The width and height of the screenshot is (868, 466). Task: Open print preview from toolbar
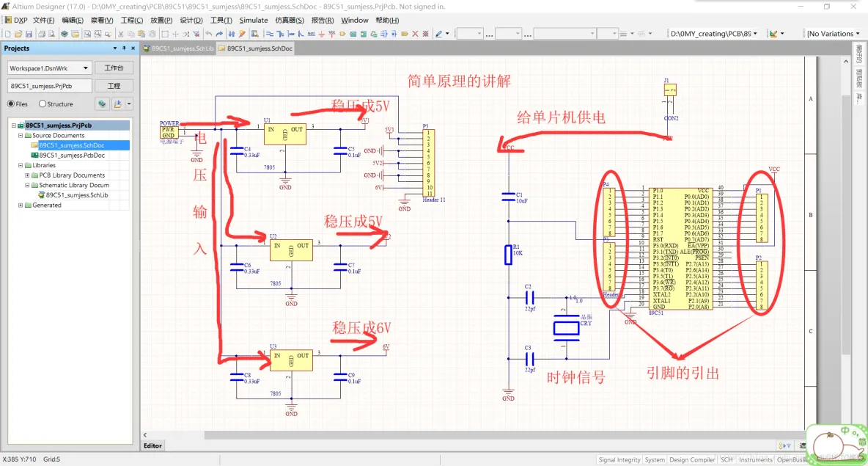51,34
